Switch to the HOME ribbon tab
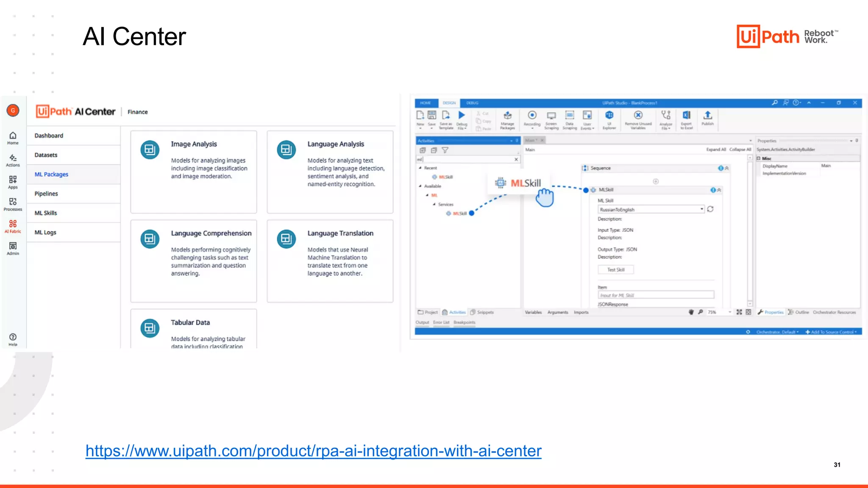The height and width of the screenshot is (488, 868). pyautogui.click(x=426, y=103)
